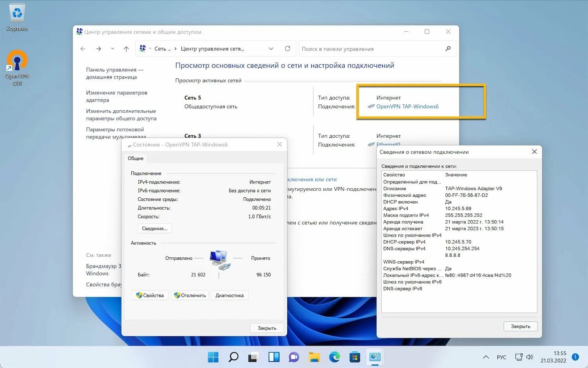Select the 'Описание' TAP-Windows Adapter V9 row
Image resolution: width=588 pixels, height=368 pixels.
(459, 188)
